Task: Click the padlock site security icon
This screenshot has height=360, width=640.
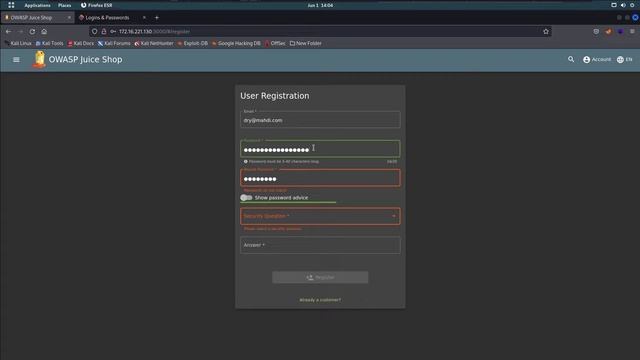Action: coord(104,31)
